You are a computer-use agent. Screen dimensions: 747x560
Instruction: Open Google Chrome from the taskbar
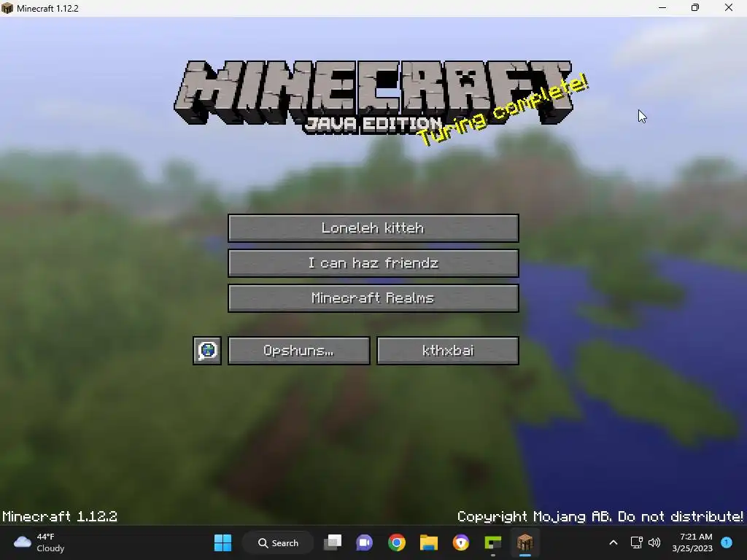(396, 542)
